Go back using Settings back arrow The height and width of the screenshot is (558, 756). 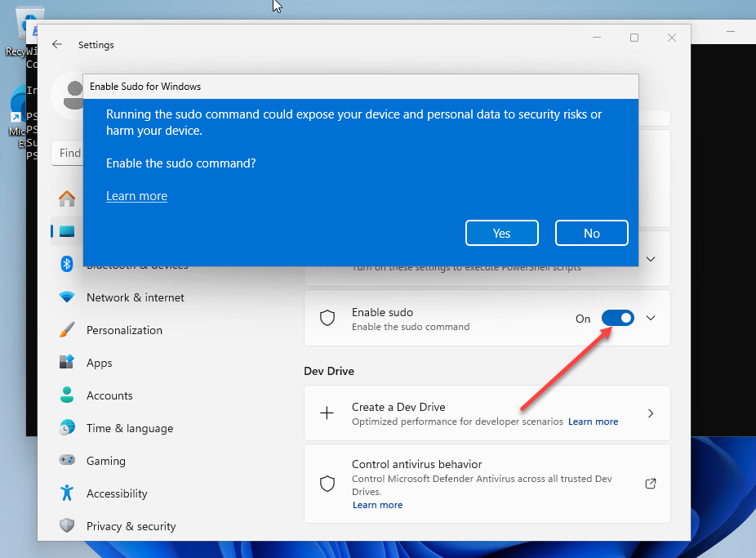[x=57, y=45]
